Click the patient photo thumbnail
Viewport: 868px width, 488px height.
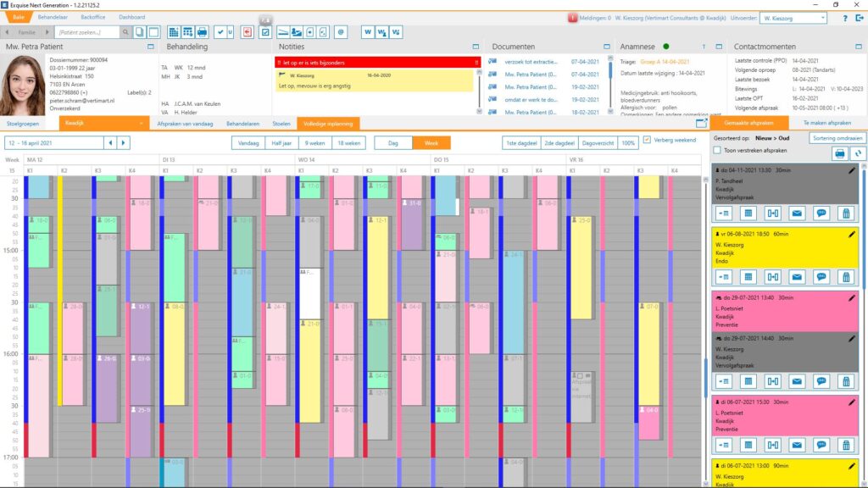tap(23, 86)
